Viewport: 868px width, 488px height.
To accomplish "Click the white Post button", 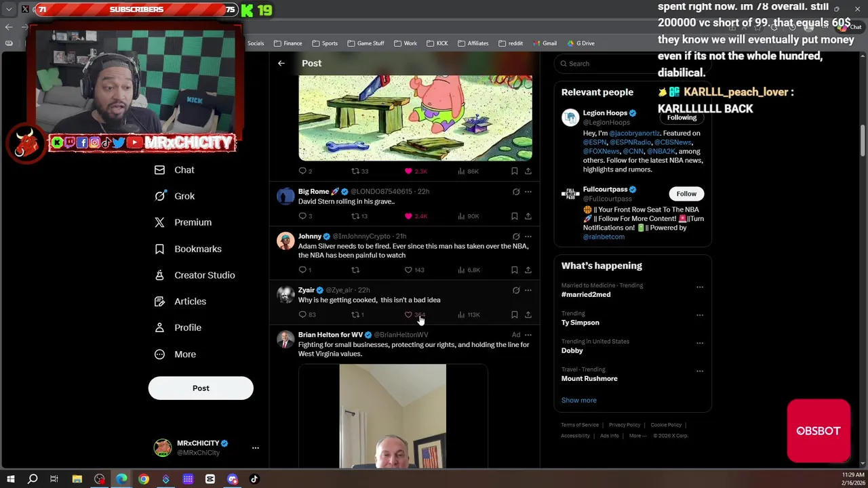I will (201, 388).
